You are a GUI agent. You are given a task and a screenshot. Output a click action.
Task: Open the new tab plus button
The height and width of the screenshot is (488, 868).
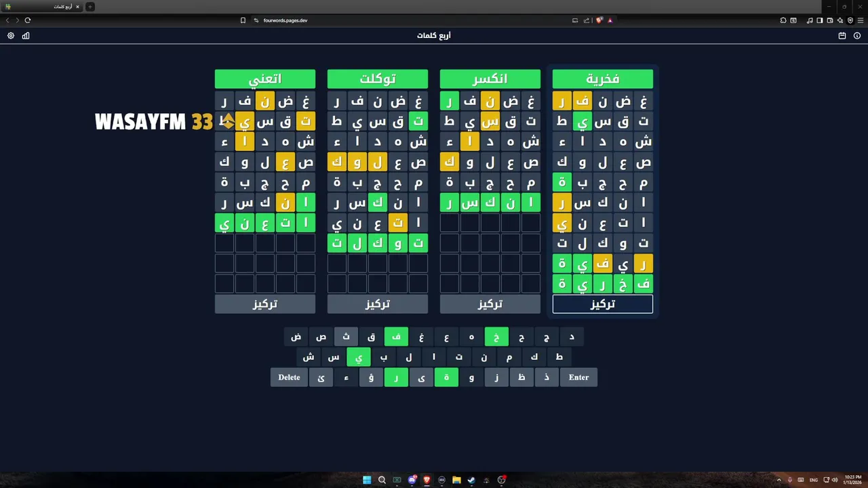click(90, 7)
